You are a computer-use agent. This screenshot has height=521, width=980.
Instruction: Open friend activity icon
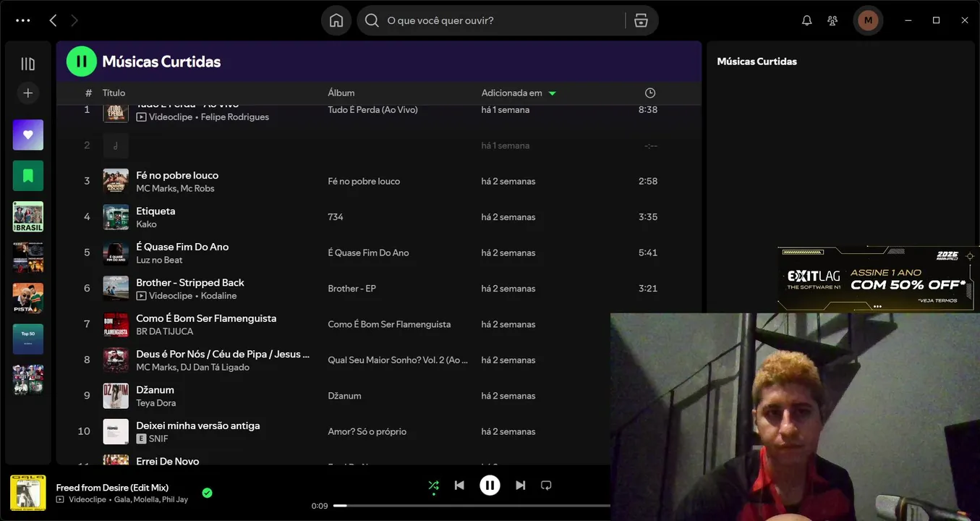tap(833, 20)
